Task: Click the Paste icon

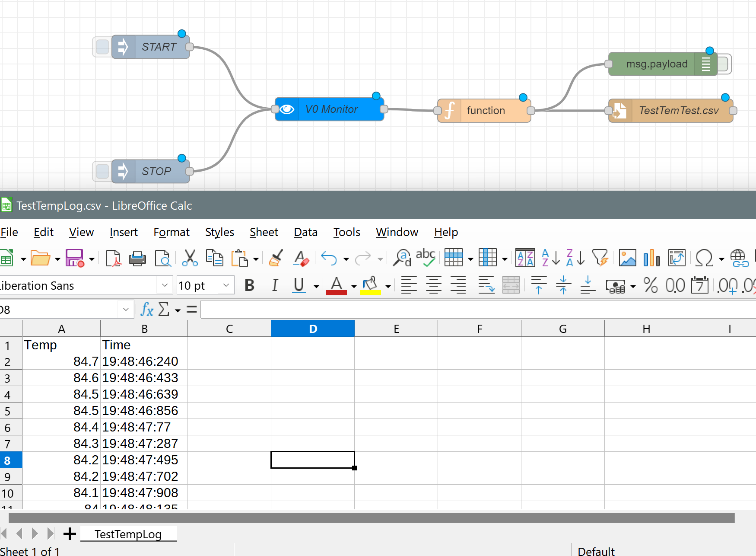Action: 239,258
